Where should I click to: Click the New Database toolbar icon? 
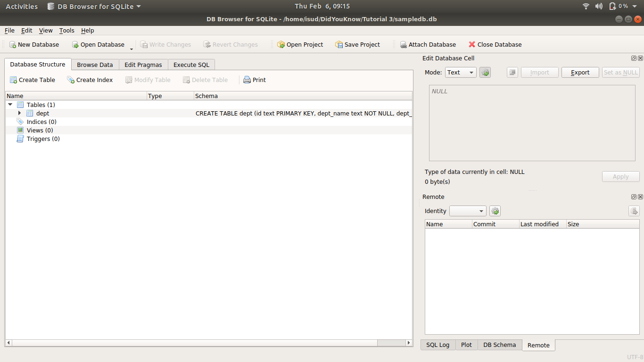point(13,45)
